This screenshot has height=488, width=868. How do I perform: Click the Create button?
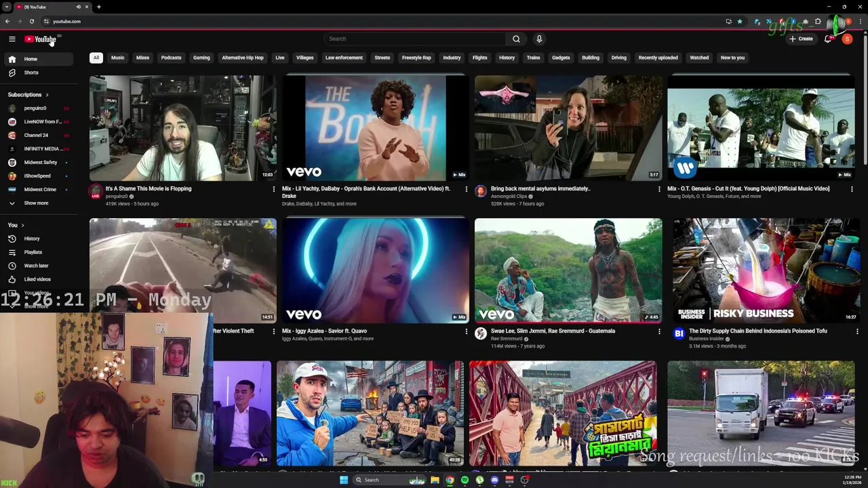click(801, 39)
